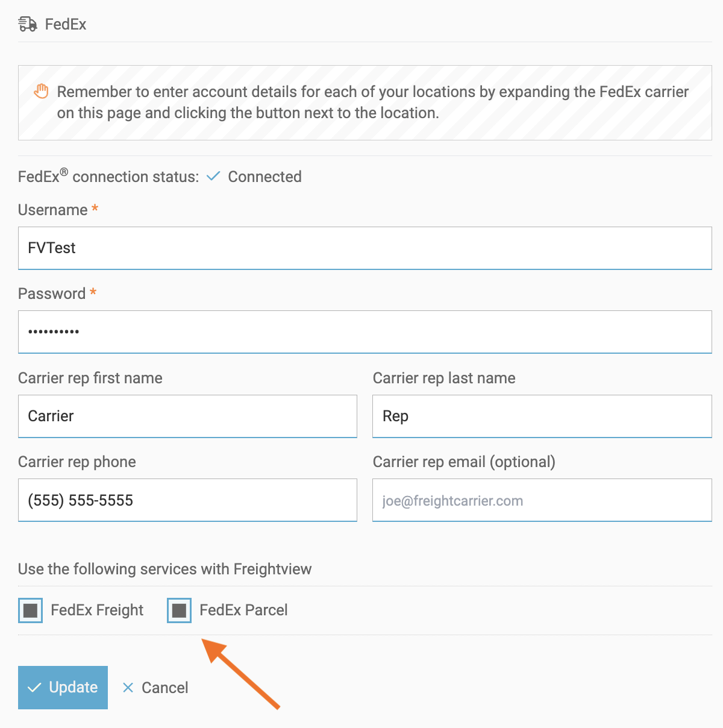Click the Carrier rep last name field
This screenshot has width=723, height=728.
[x=542, y=416]
